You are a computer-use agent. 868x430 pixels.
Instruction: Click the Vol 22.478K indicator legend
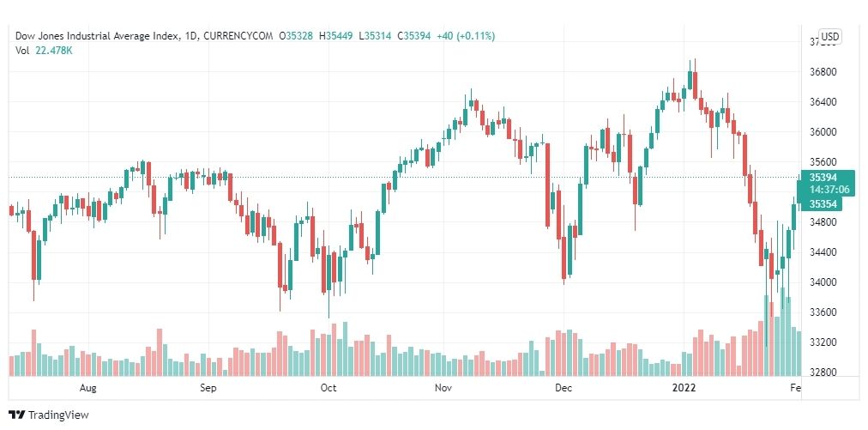44,51
